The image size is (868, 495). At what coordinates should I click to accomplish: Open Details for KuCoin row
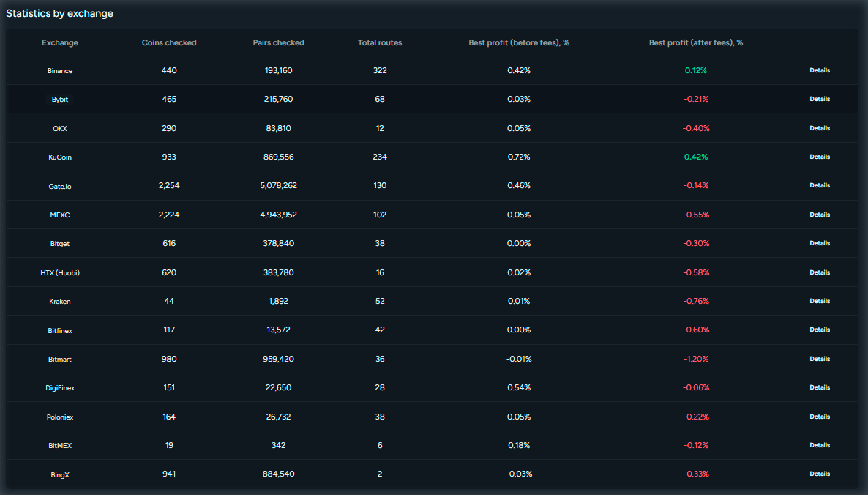pyautogui.click(x=820, y=157)
